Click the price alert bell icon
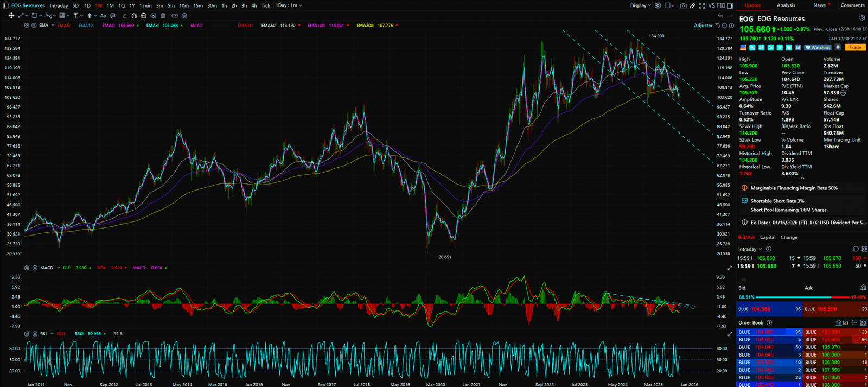868x387 pixels. click(838, 47)
